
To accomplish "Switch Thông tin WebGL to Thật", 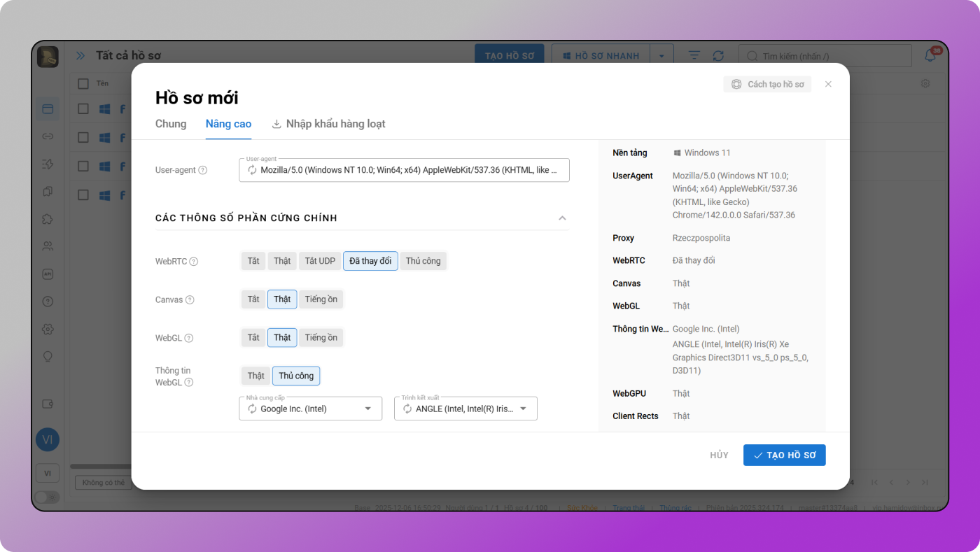I will coord(255,376).
